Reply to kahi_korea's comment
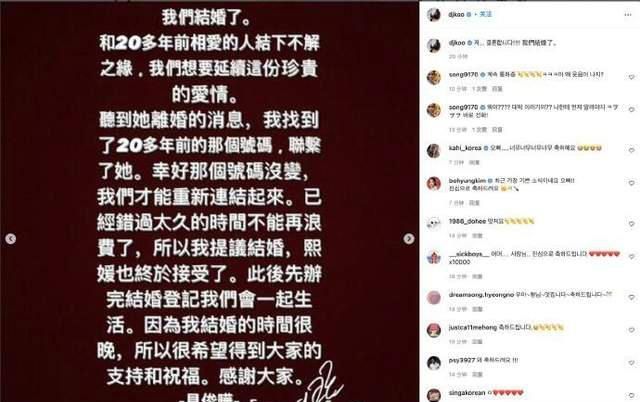640x402 pixels. click(474, 162)
